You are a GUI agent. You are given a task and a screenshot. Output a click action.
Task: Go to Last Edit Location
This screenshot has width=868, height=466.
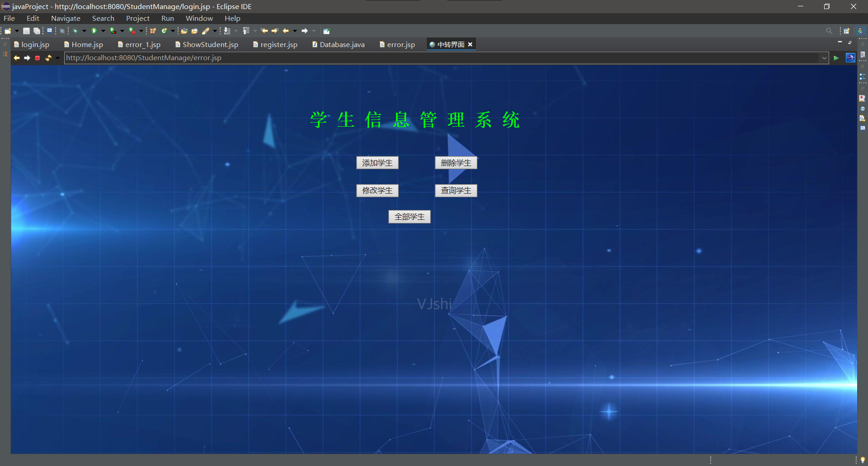click(264, 31)
